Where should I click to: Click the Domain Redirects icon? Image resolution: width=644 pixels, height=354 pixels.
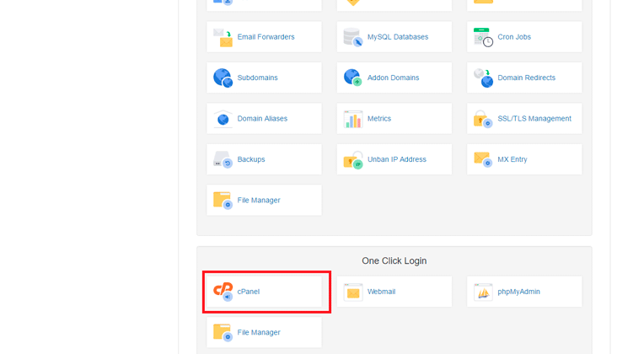point(483,78)
